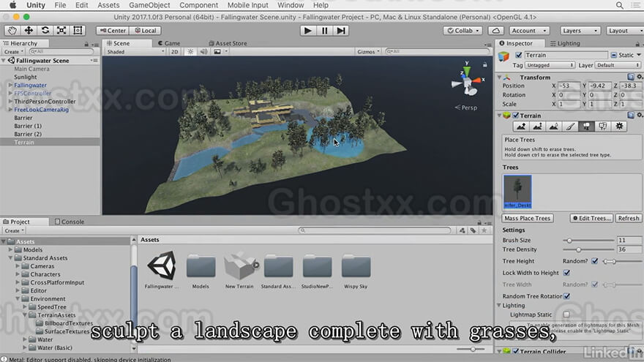
Task: Click the Project search field
Action: pos(375,230)
